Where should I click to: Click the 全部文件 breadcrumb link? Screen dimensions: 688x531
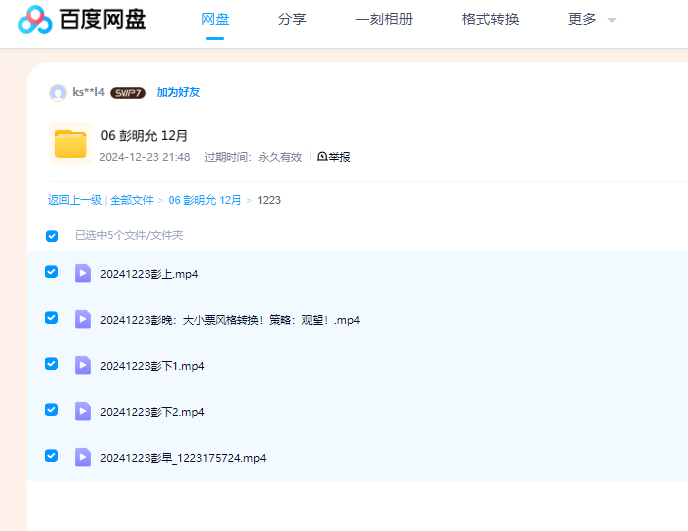click(132, 200)
